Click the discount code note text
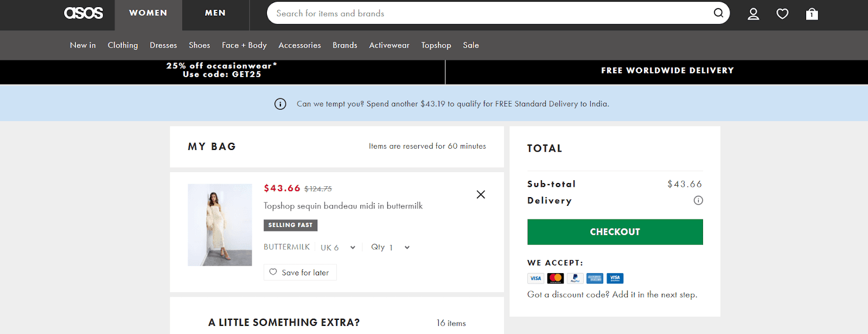This screenshot has height=334, width=868. [x=612, y=294]
